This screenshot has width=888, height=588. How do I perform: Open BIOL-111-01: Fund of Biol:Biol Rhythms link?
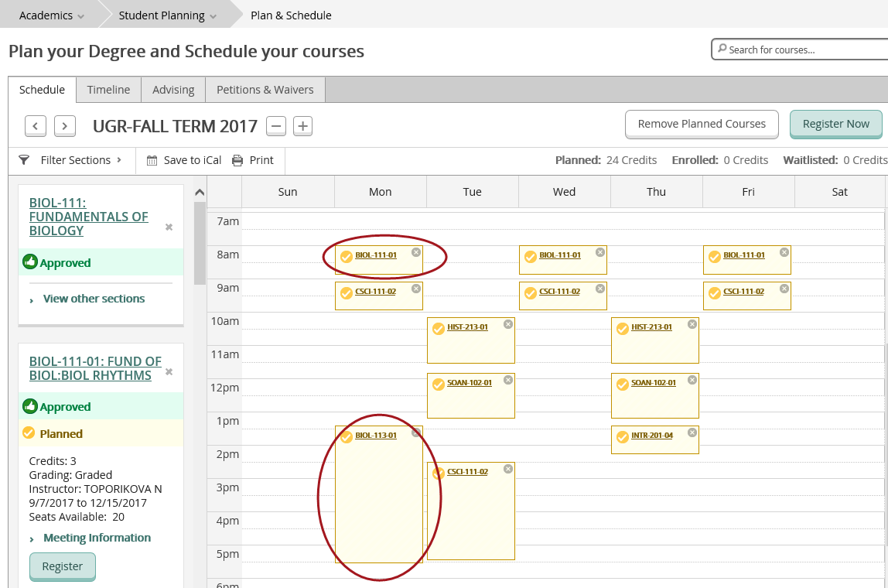(95, 368)
